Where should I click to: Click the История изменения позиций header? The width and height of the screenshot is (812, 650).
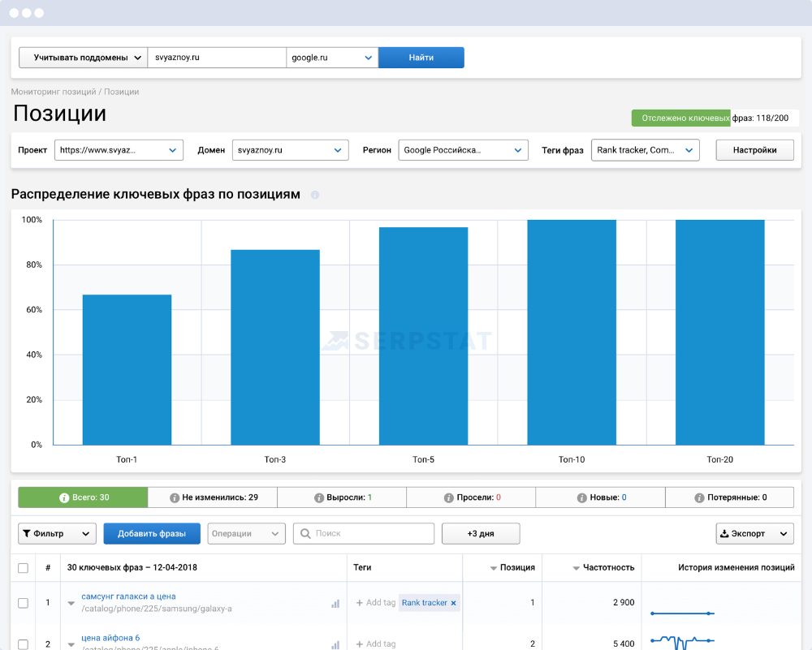pos(736,568)
